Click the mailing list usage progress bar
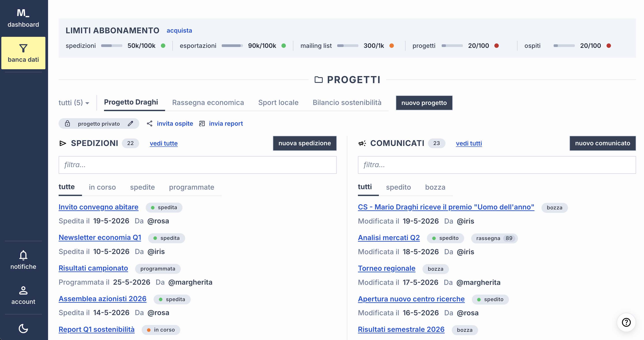The image size is (644, 340). point(348,46)
